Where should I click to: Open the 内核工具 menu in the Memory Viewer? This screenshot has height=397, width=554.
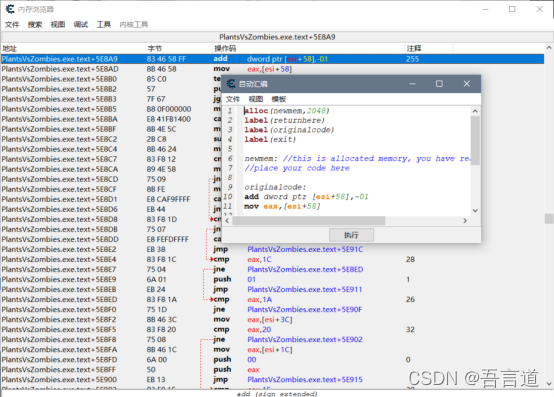pos(134,24)
